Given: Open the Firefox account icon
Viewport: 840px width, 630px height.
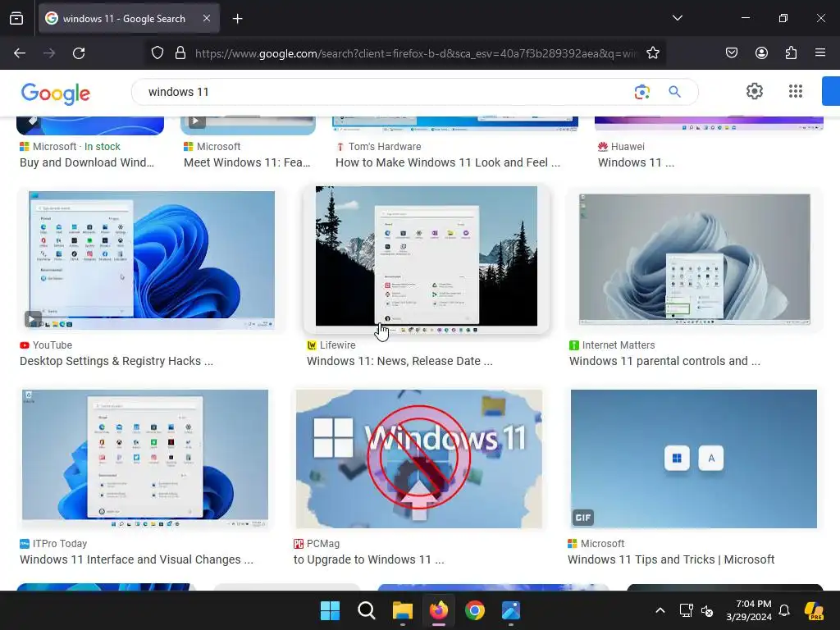Looking at the screenshot, I should pos(761,53).
